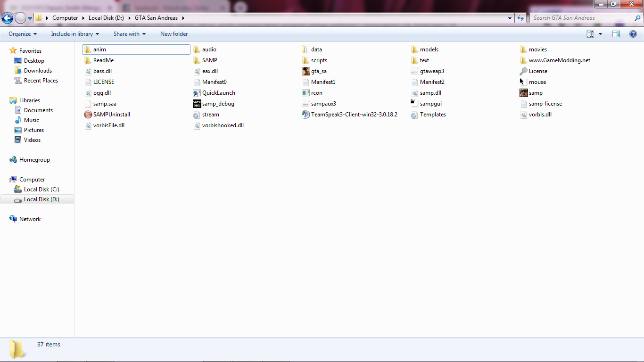Select the Templates file icon
The width and height of the screenshot is (644, 362).
tap(415, 115)
